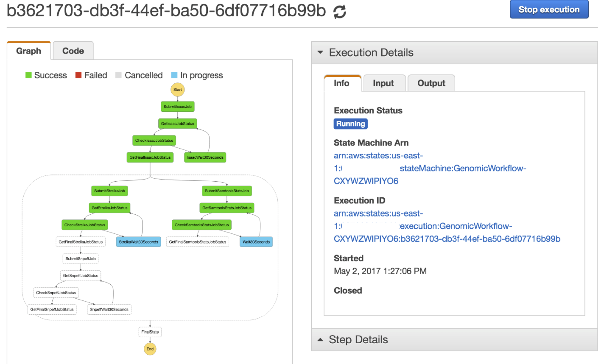The image size is (605, 364).
Task: Click the FinalState node
Action: pos(150,332)
